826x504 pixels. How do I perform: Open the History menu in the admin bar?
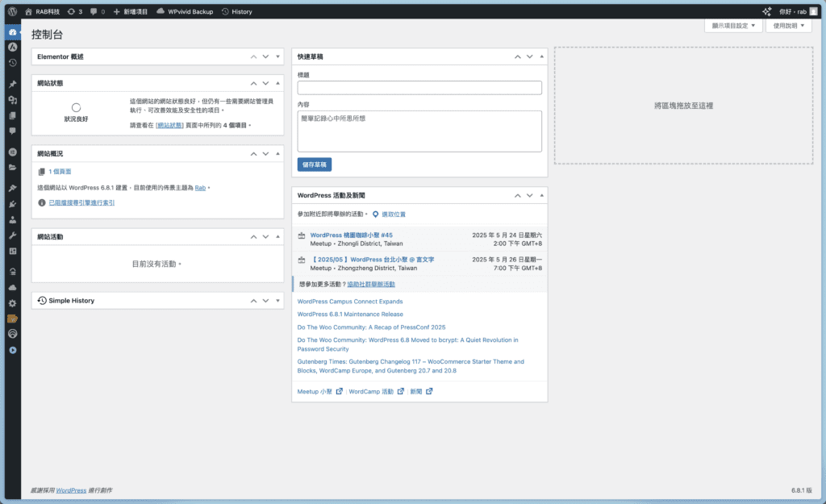[x=237, y=11]
